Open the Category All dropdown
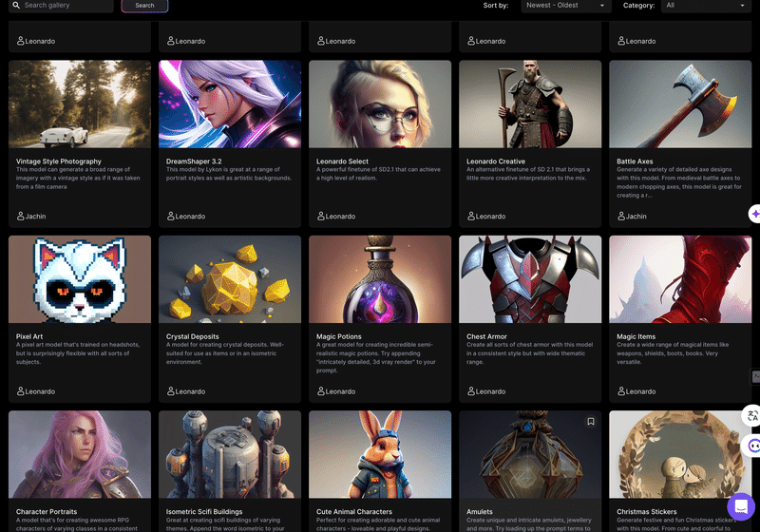Image resolution: width=760 pixels, height=532 pixels. click(706, 6)
